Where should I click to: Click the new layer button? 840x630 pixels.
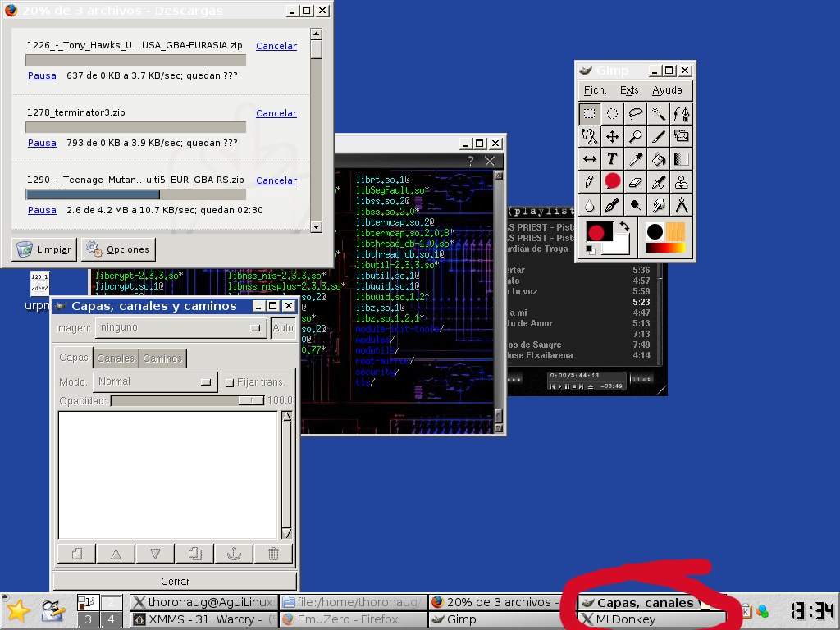(76, 554)
